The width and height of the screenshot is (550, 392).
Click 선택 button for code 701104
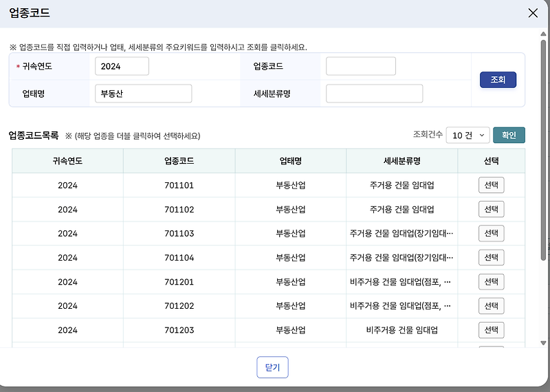491,257
